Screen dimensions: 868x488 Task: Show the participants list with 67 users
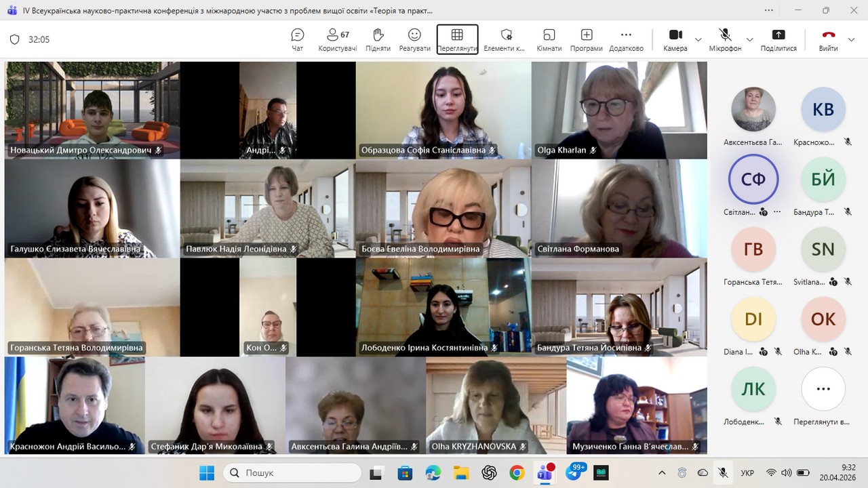(337, 39)
